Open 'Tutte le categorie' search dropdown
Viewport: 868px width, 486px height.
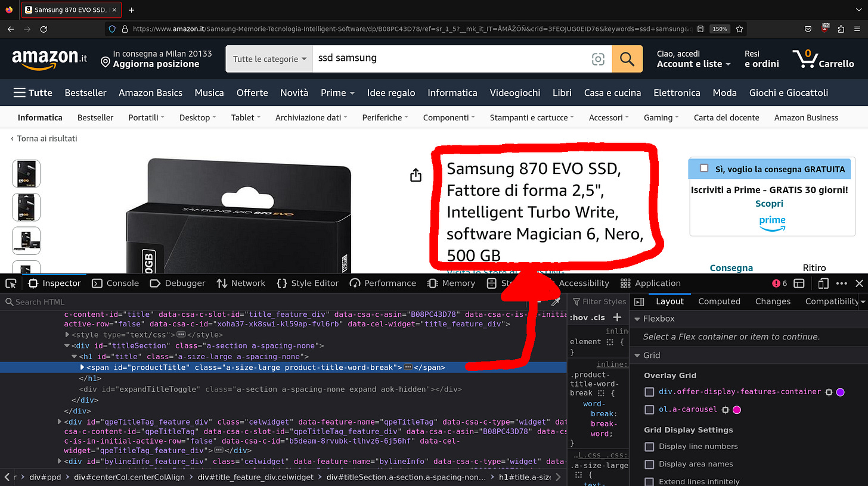click(269, 59)
